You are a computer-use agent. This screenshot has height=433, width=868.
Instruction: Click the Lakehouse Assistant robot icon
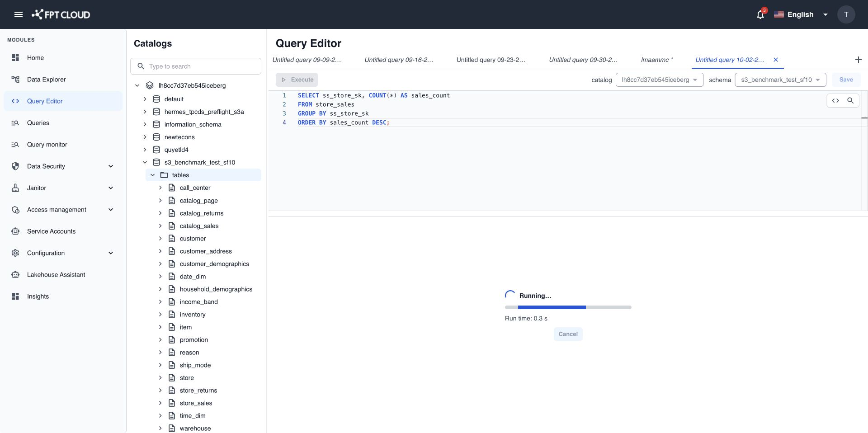click(15, 275)
